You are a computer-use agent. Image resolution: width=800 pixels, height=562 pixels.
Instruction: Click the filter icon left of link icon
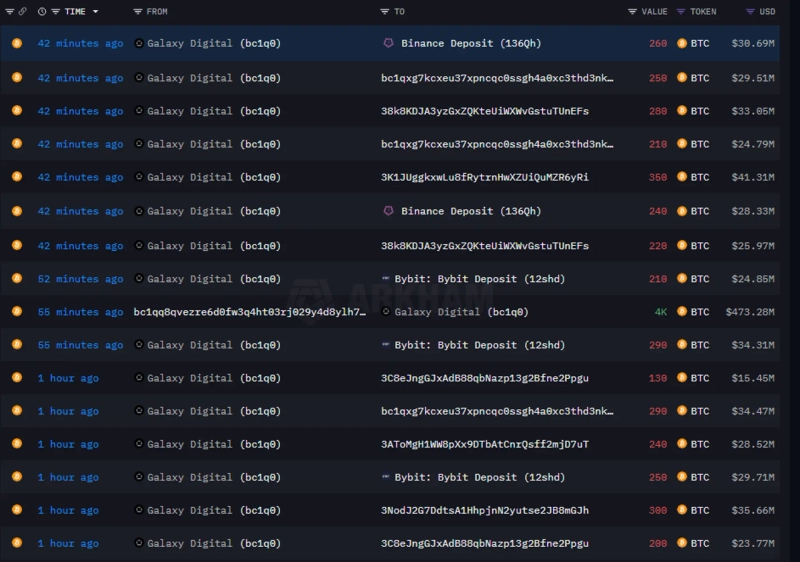[10, 12]
